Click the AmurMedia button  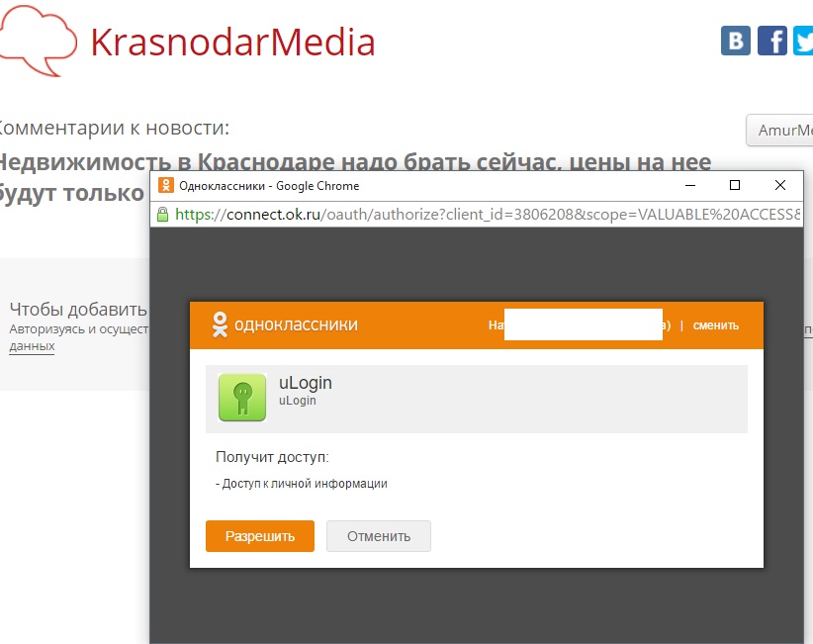tap(779, 131)
